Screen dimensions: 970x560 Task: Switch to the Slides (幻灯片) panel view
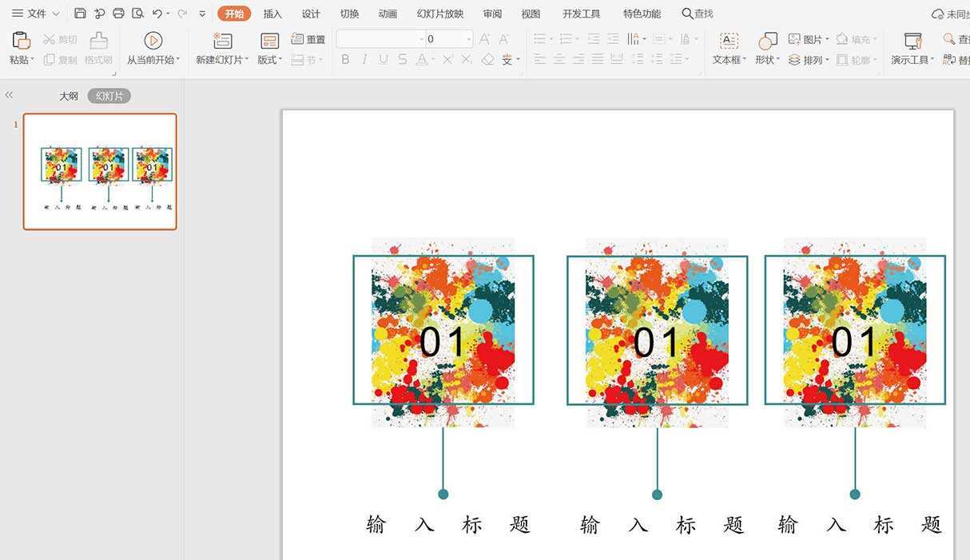pyautogui.click(x=109, y=96)
